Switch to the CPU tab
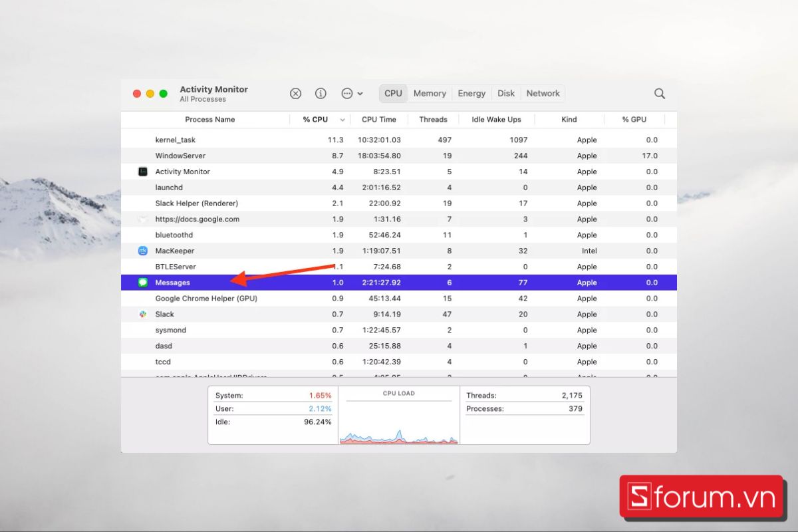This screenshot has height=532, width=798. click(x=393, y=94)
